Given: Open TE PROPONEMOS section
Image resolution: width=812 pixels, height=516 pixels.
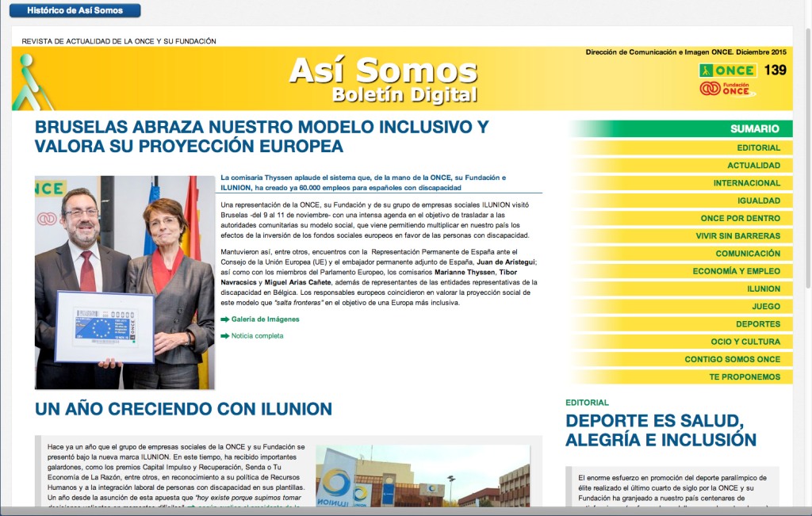Looking at the screenshot, I should pos(681,376).
